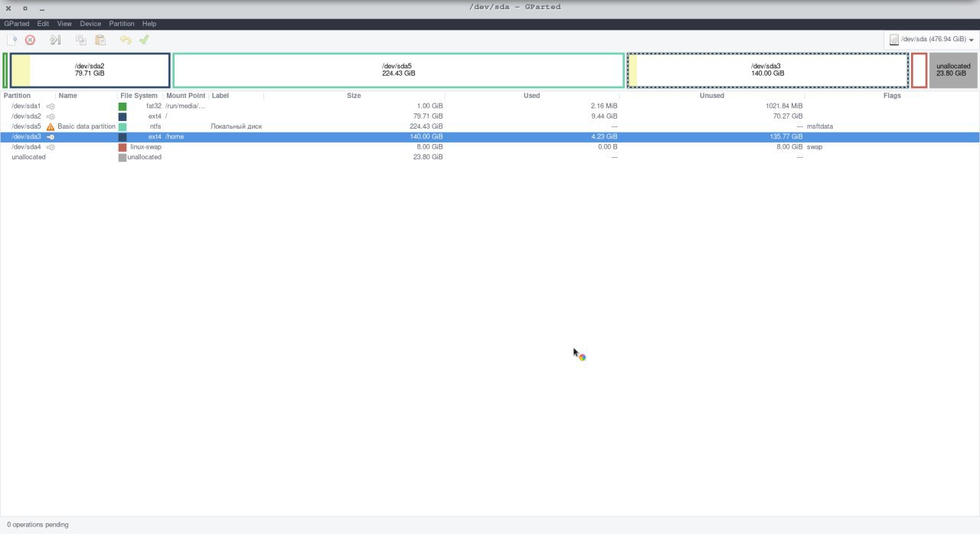Select the /dev/sda5 block in disk map
The width and height of the screenshot is (980, 534).
pyautogui.click(x=398, y=70)
